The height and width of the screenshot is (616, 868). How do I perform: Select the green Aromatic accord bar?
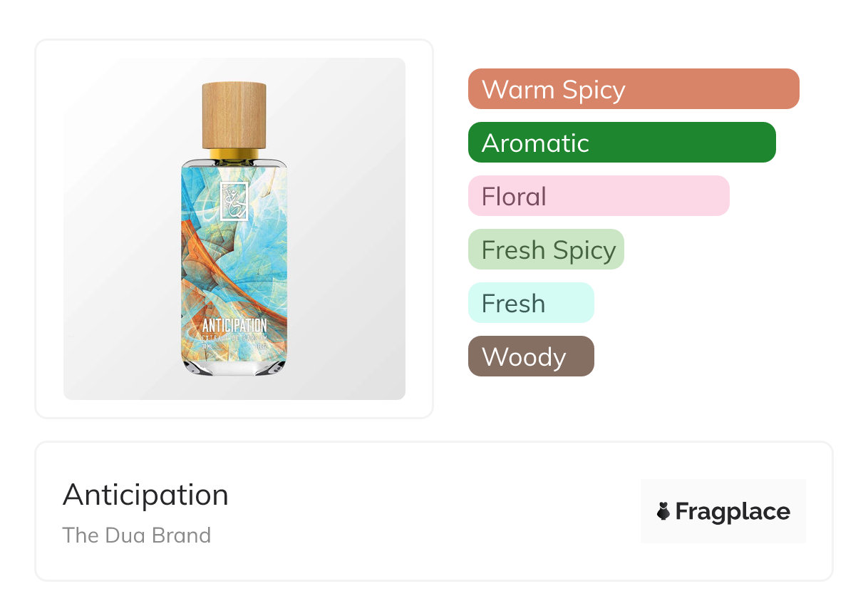(x=621, y=143)
